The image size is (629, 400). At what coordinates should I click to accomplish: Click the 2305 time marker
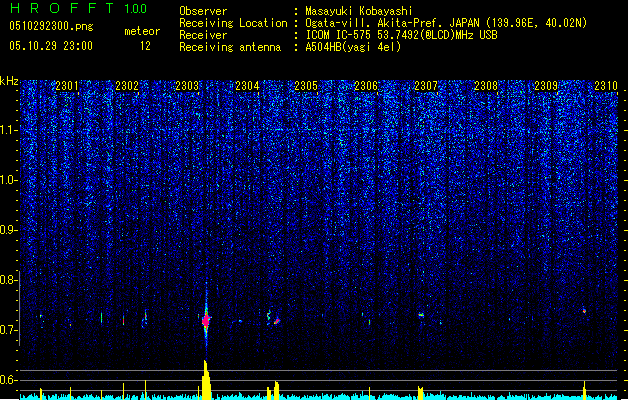point(306,86)
